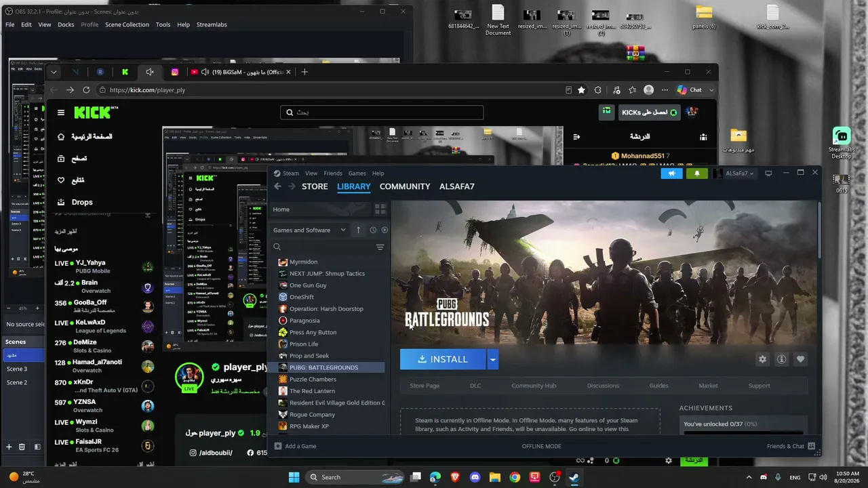
Task: Open OBS Scene Collection menu
Action: (x=127, y=24)
